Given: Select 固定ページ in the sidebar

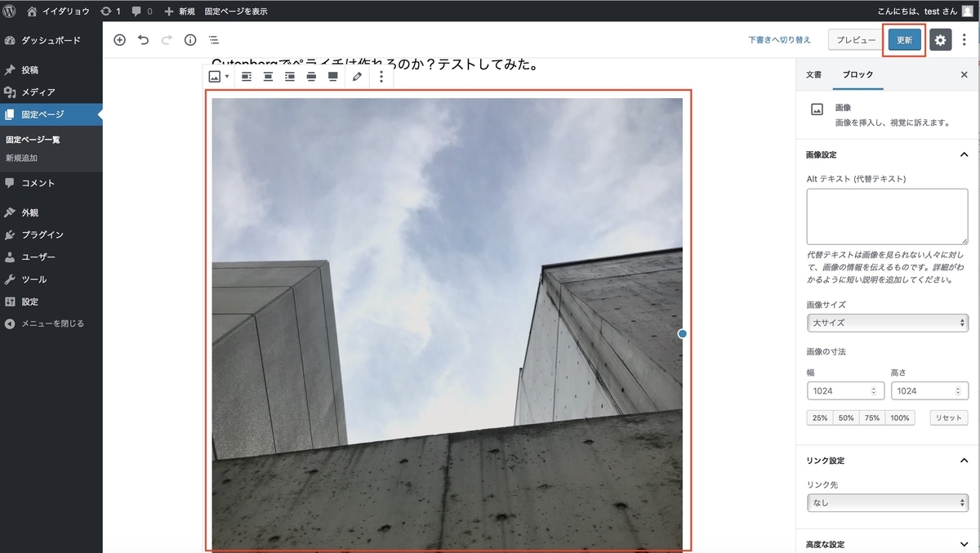Looking at the screenshot, I should tap(51, 114).
